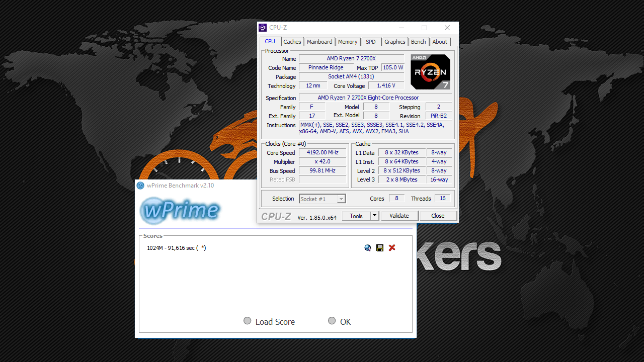Switch to the Caches tab
This screenshot has height=362, width=644.
click(x=292, y=42)
